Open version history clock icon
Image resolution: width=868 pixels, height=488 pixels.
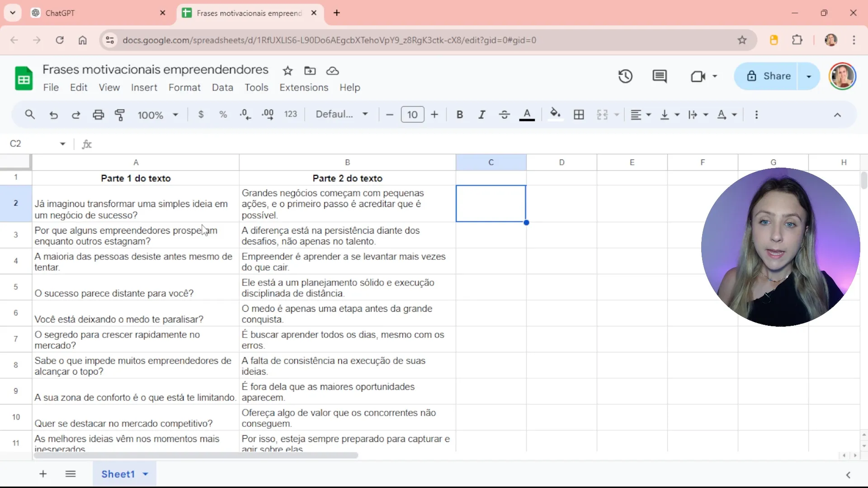(x=625, y=76)
